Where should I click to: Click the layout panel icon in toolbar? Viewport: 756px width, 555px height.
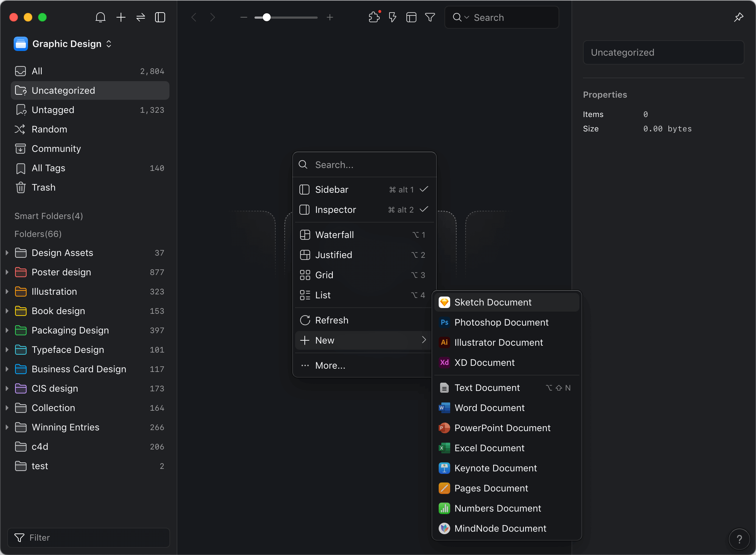(x=411, y=17)
